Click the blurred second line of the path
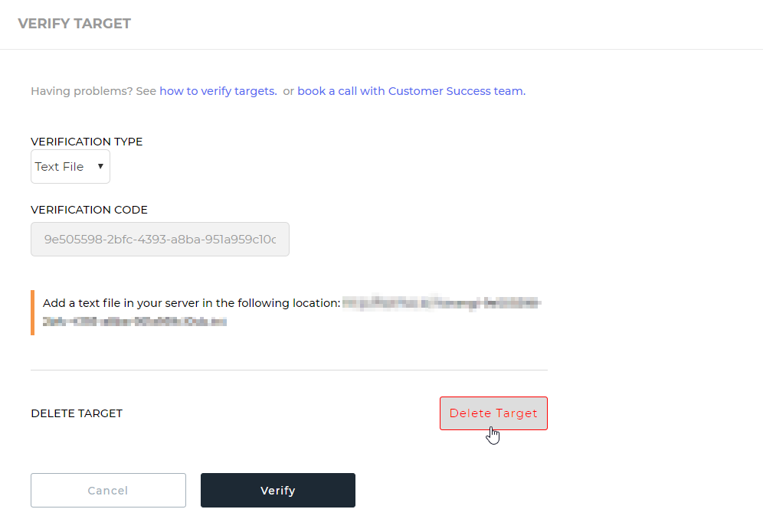763x532 pixels. pos(135,321)
